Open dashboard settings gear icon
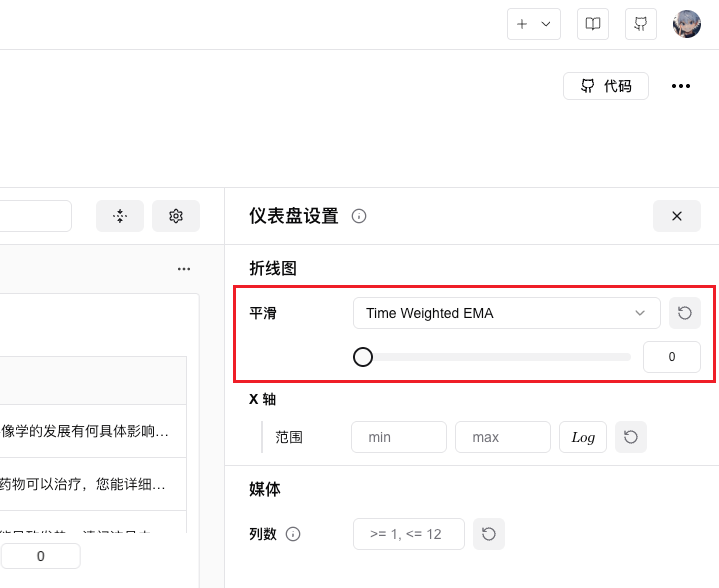Image resolution: width=719 pixels, height=588 pixels. tap(176, 216)
